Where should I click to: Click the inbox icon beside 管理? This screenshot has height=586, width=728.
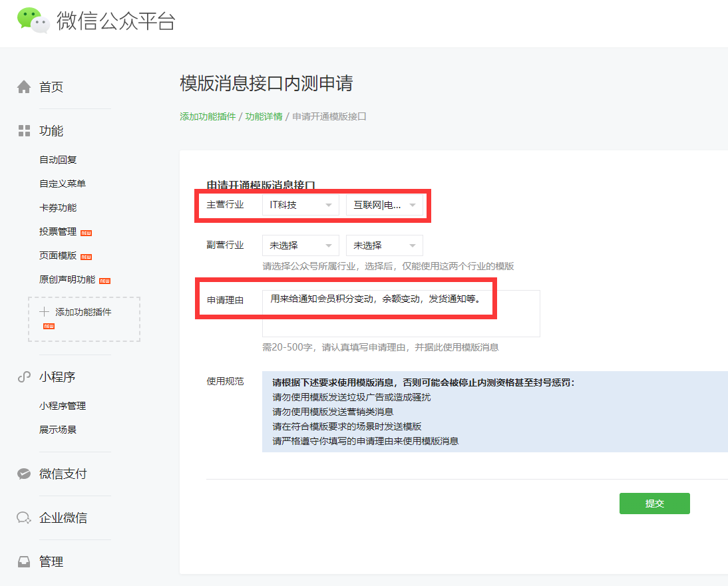click(x=24, y=562)
